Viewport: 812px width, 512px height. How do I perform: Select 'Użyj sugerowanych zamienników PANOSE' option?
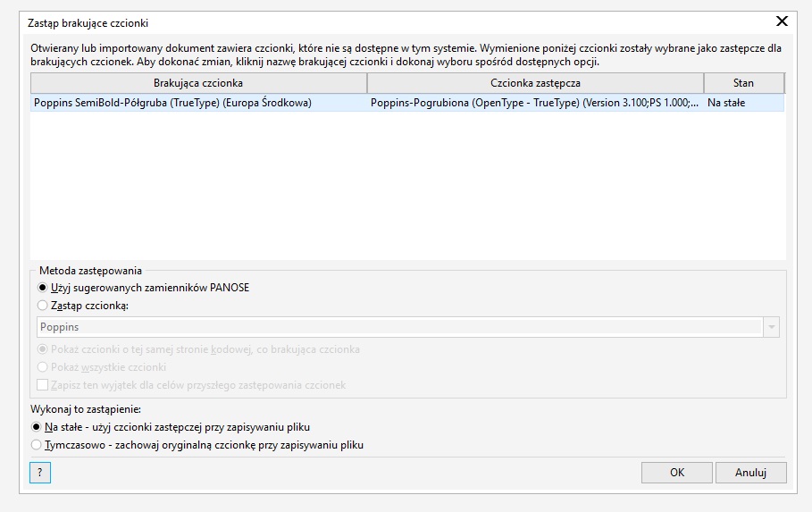pos(43,288)
